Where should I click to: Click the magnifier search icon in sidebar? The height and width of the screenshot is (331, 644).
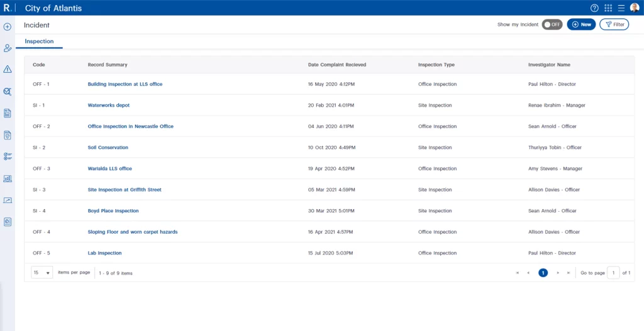coord(8,92)
